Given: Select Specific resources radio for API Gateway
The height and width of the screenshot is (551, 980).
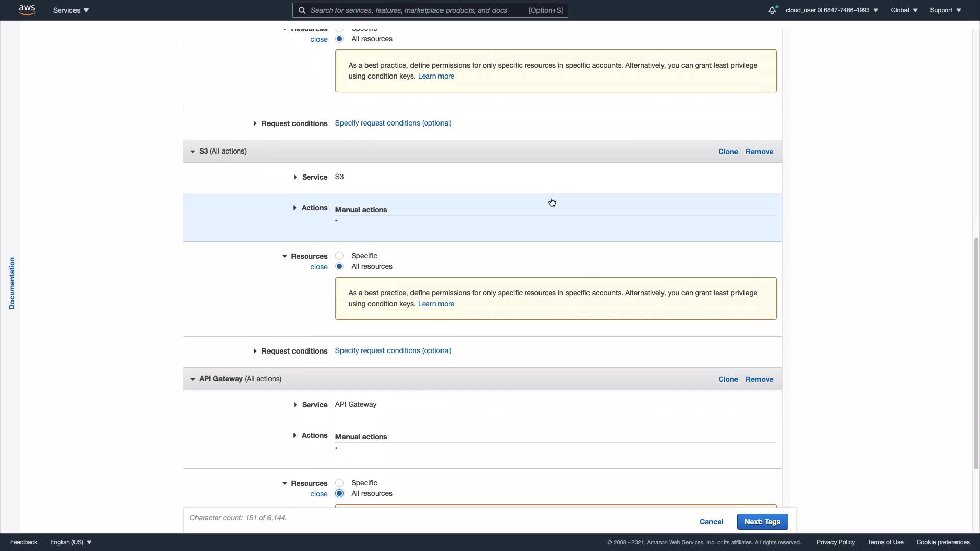Looking at the screenshot, I should point(339,483).
